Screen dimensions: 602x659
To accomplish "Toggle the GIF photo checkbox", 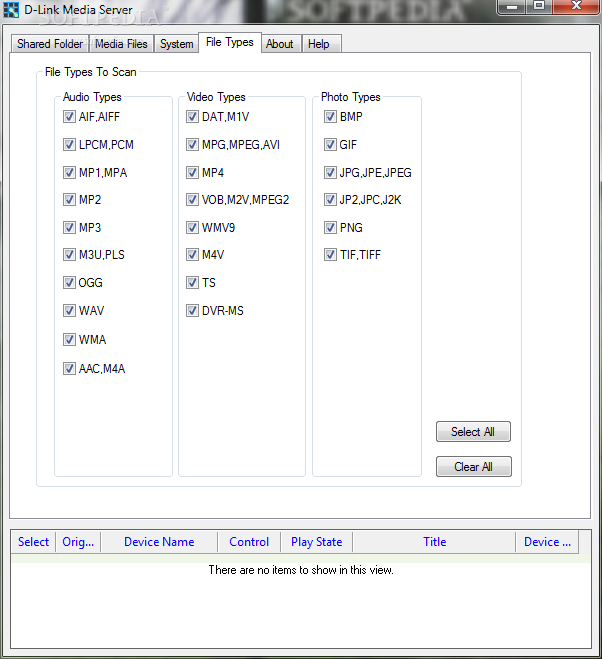I will (330, 145).
